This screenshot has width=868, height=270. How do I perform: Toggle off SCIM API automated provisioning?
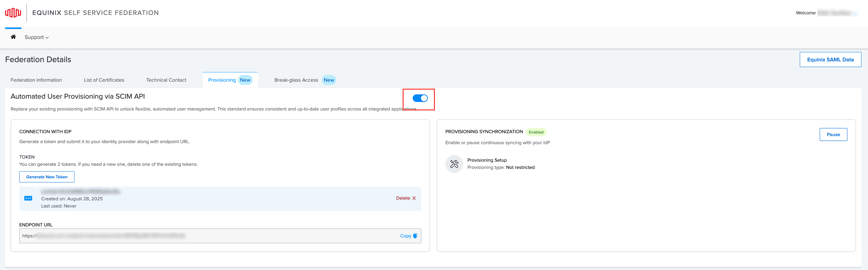[x=420, y=98]
